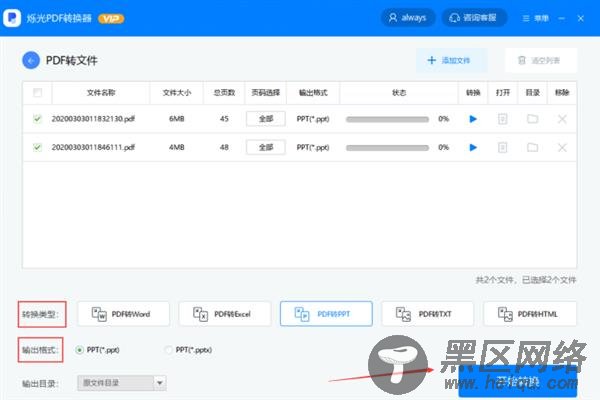Click the 文件大小 column header
This screenshot has width=600, height=400.
176,93
